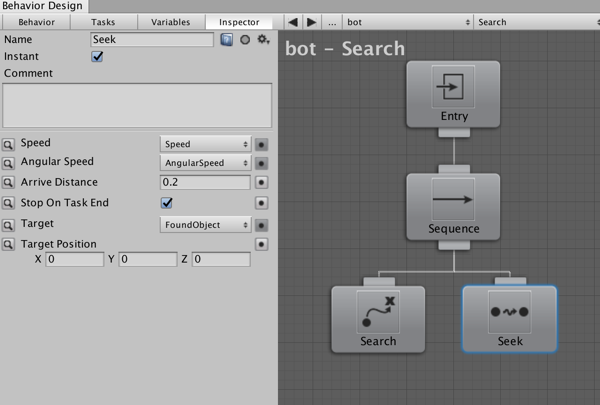Image resolution: width=600 pixels, height=405 pixels.
Task: Open the bot object selection dropdown
Action: coord(408,22)
